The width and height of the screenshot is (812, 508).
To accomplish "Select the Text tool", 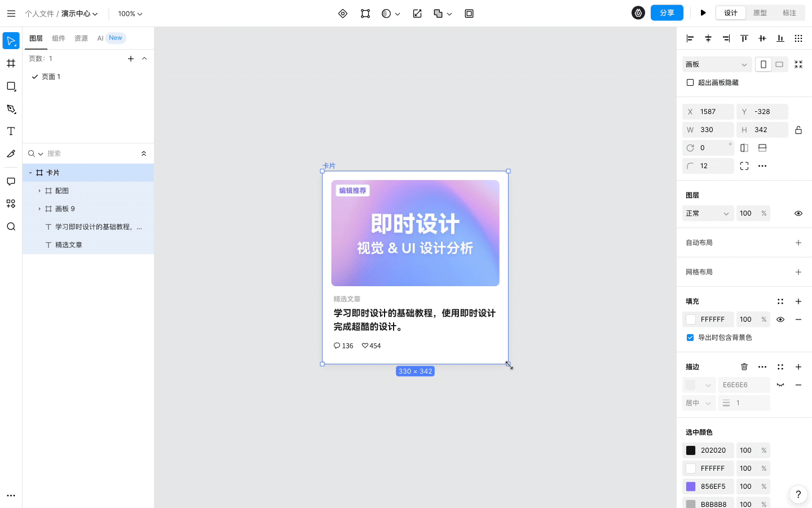I will tap(11, 131).
